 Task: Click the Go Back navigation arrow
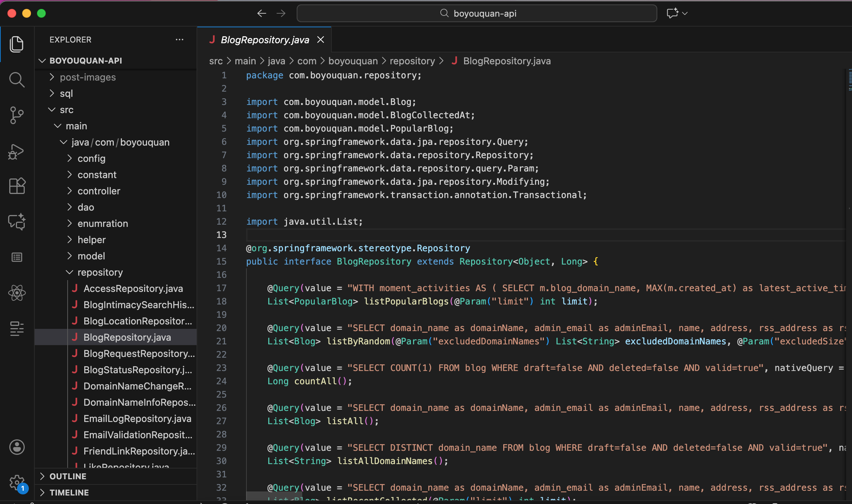point(262,13)
